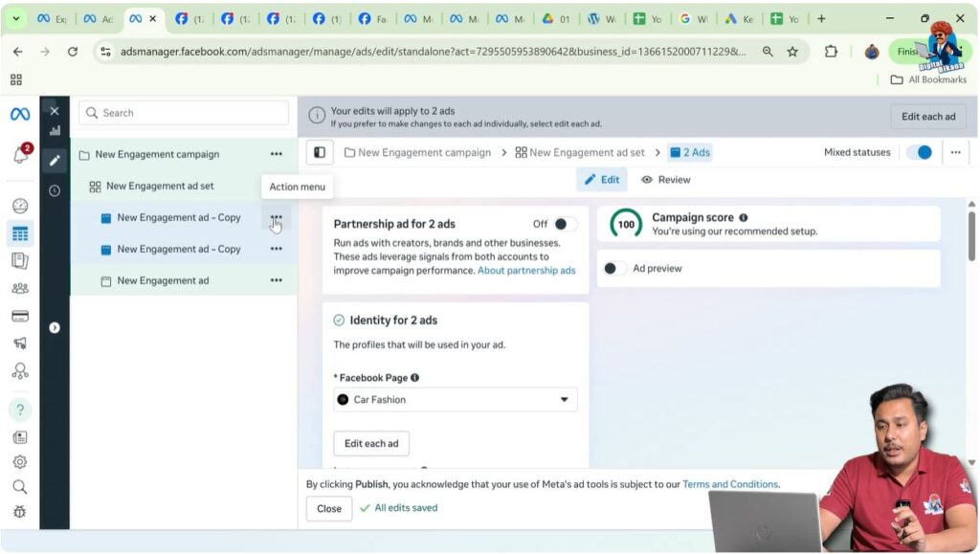Click the editor vertical scrollbar thumb
The width and height of the screenshot is (980, 554).
click(971, 236)
